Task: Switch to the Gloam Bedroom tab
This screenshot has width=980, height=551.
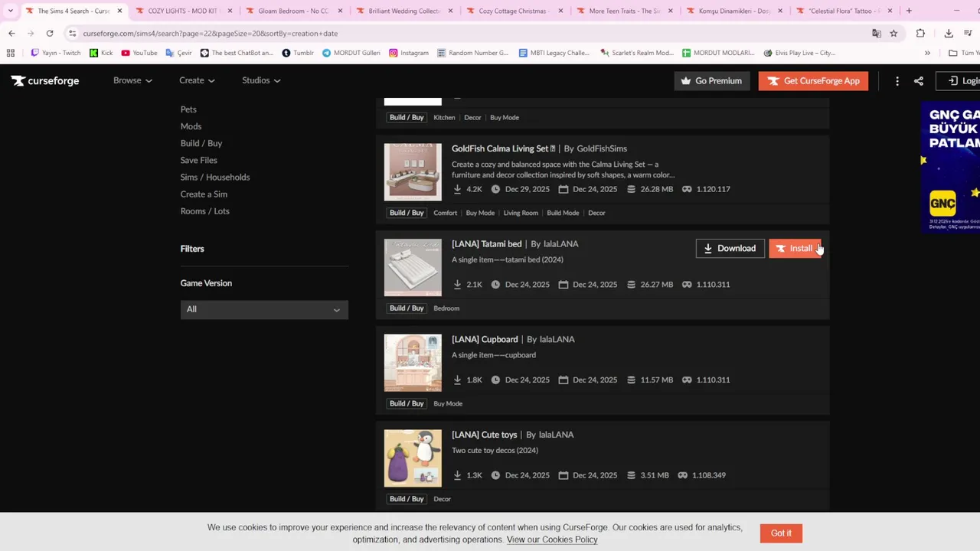Action: point(292,11)
